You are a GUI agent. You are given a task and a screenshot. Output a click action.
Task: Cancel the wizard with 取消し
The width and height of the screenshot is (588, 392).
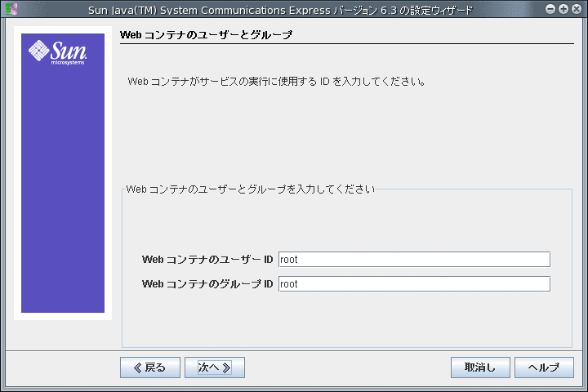[x=480, y=367]
